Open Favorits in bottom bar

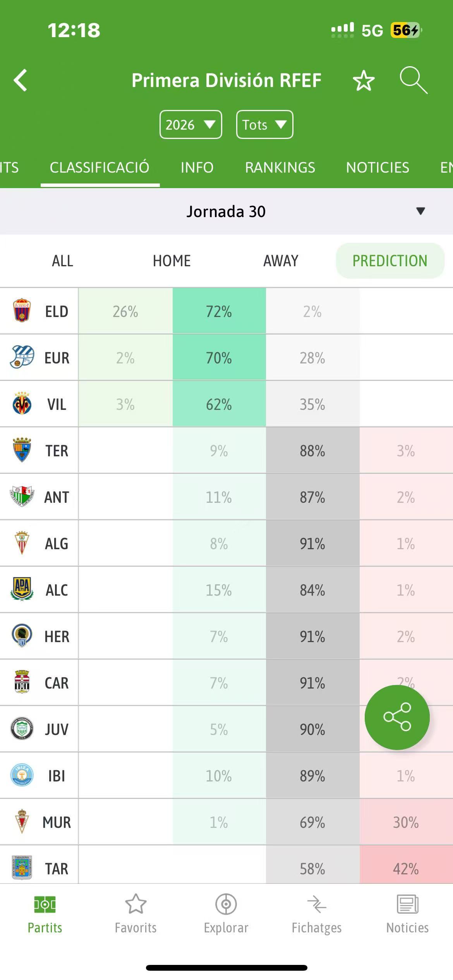[136, 913]
